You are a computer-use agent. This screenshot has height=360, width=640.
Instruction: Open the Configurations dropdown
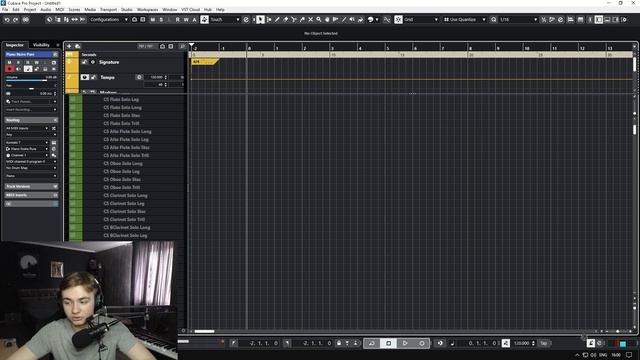pos(109,20)
